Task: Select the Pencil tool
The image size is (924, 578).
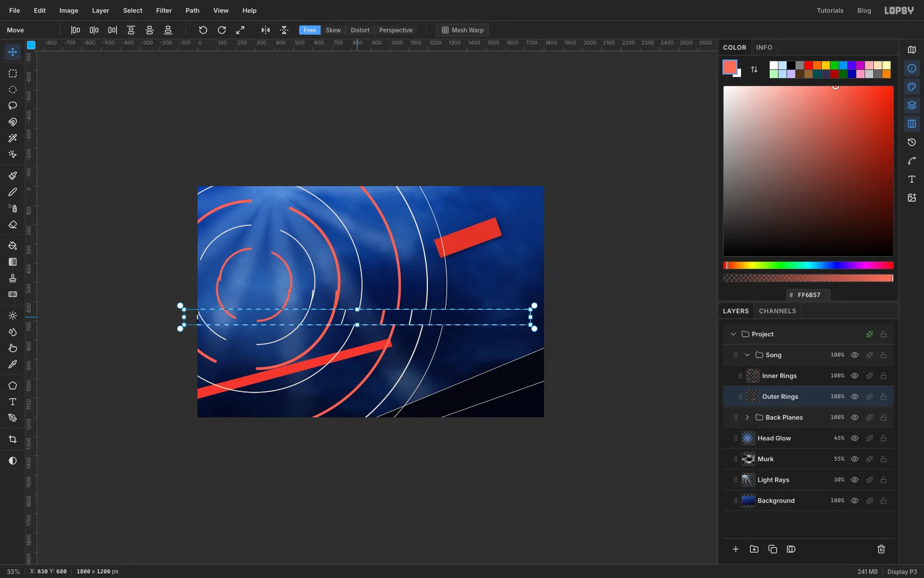Action: (13, 192)
